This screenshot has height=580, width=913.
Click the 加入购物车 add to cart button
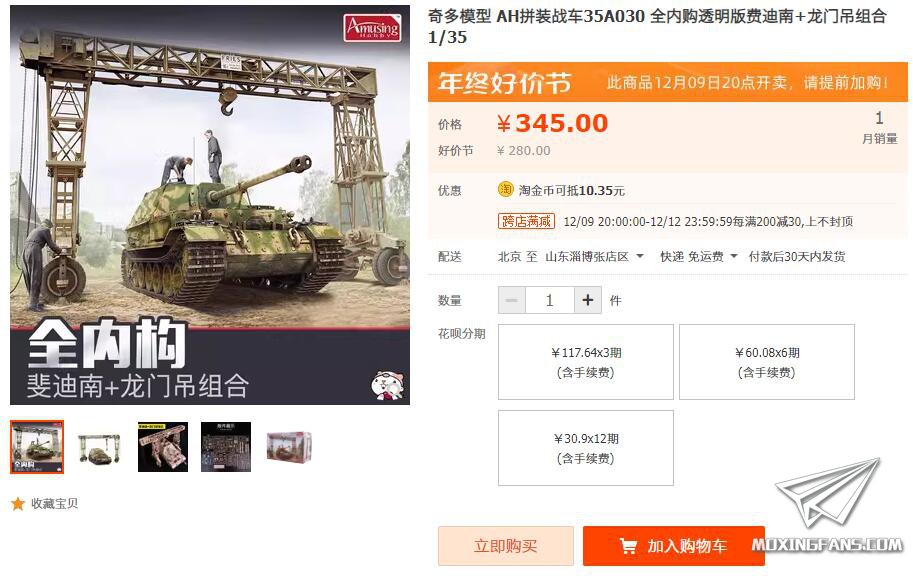click(674, 546)
